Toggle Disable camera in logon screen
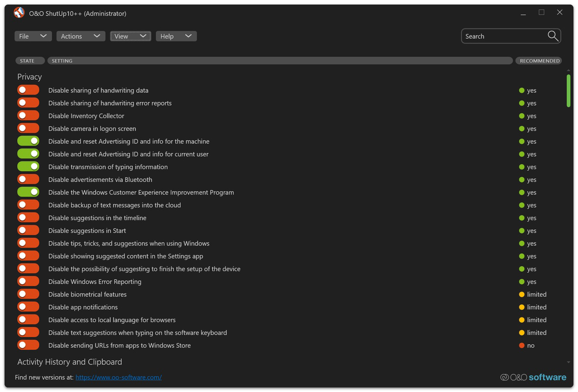Viewport: 578px width, 392px height. coord(28,128)
